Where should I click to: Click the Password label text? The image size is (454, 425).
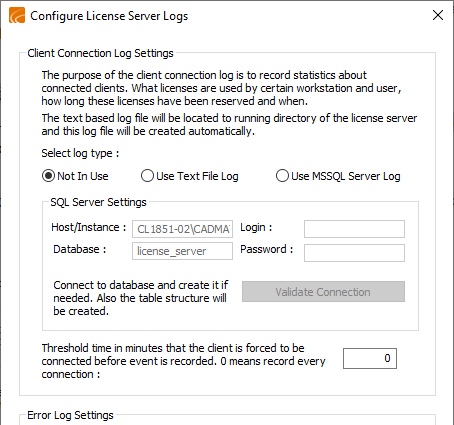pos(267,249)
